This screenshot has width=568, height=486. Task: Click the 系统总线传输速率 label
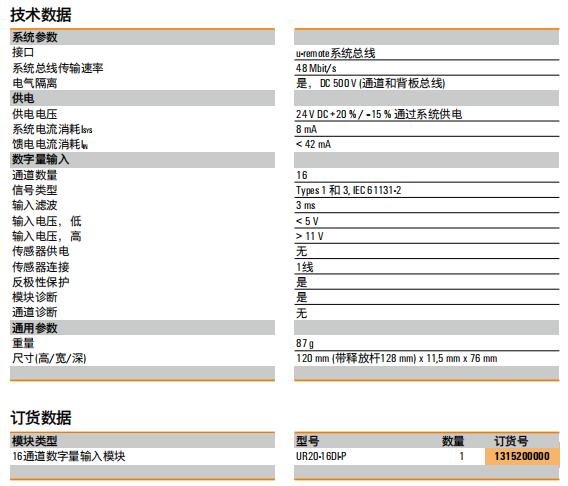pos(58,68)
